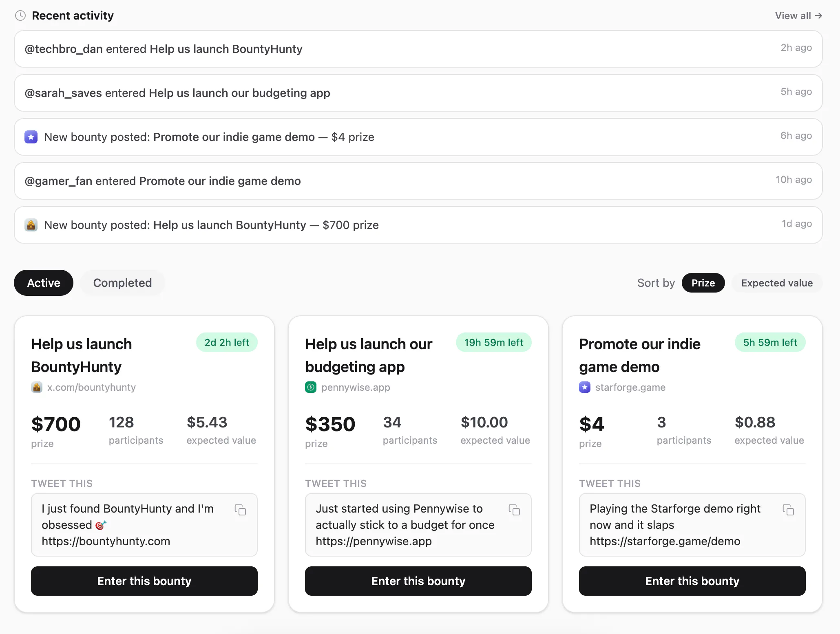Image resolution: width=840 pixels, height=634 pixels.
Task: Copy the Pennywise tweet text
Action: pos(514,510)
